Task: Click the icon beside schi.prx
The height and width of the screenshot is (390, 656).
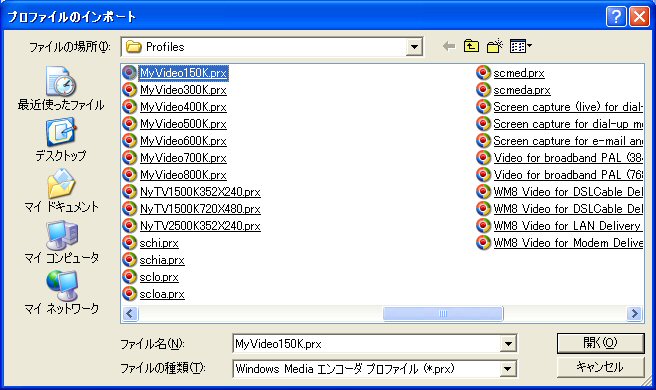Action: pyautogui.click(x=129, y=243)
